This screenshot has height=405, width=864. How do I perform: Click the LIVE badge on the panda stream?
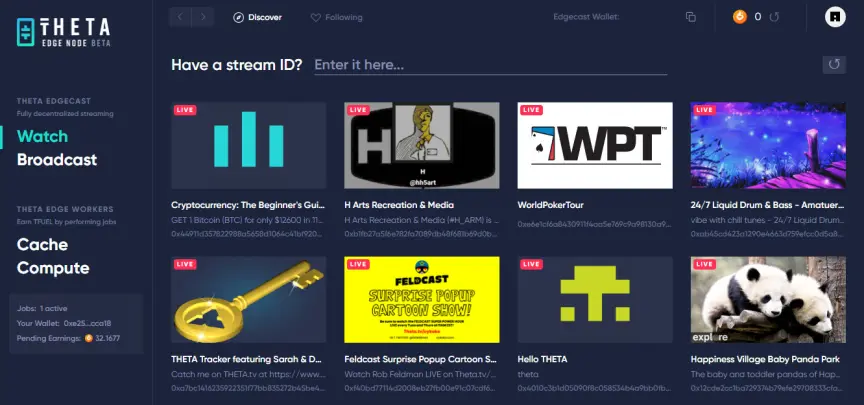705,264
